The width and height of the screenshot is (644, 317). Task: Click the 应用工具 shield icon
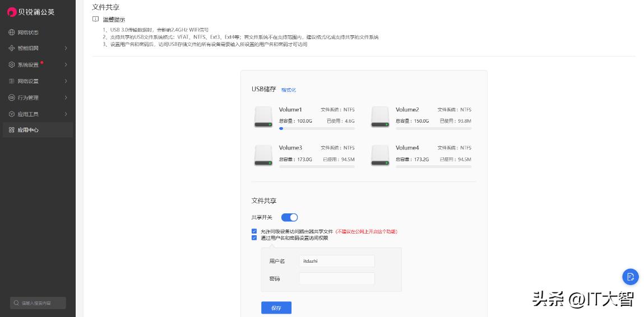coord(12,114)
